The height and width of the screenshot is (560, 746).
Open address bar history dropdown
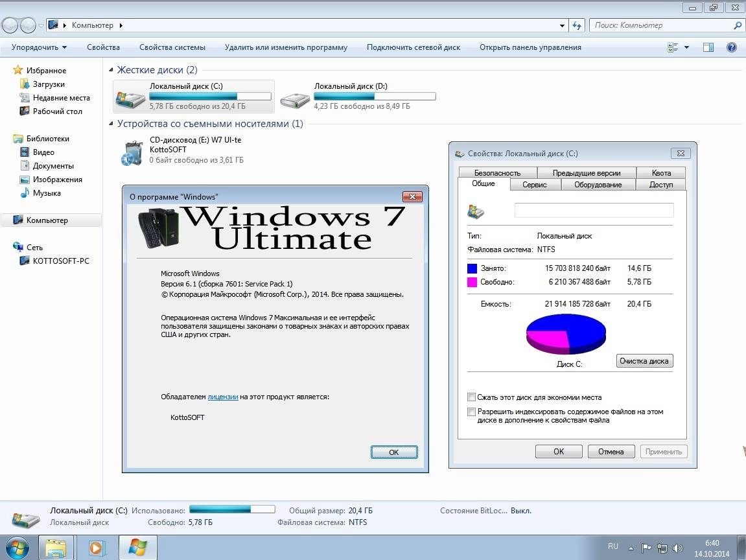(562, 26)
